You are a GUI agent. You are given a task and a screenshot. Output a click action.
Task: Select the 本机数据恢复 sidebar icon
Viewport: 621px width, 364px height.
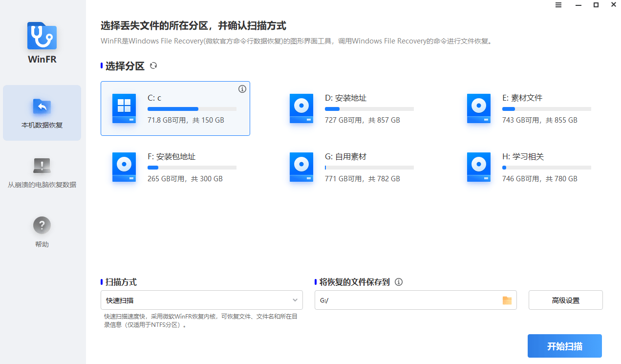click(42, 106)
